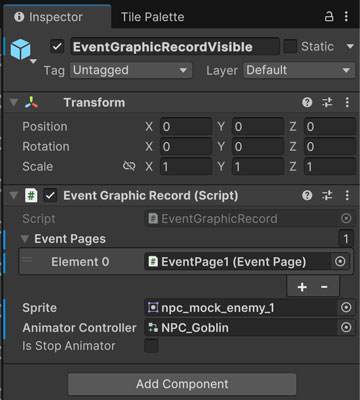
Task: Add an Event Pages element with plus button
Action: click(302, 287)
